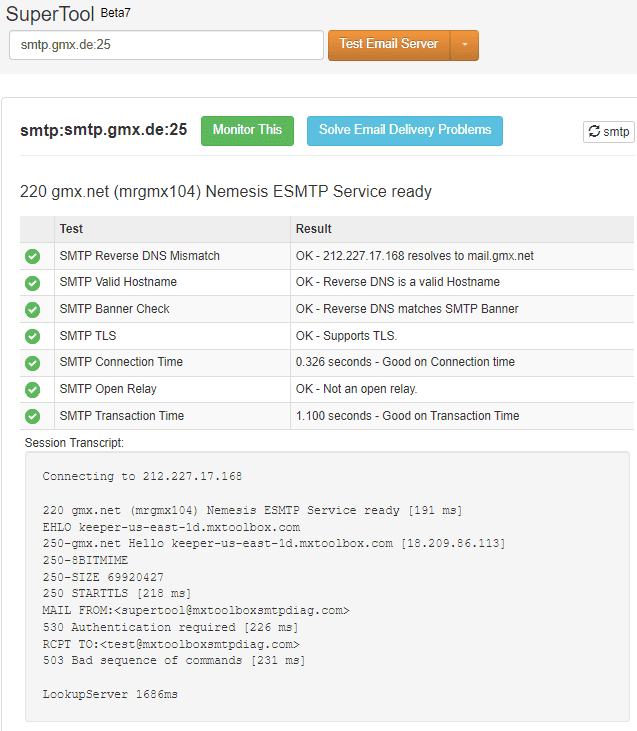Click transcript line 'MAIL FROM:<supertool@mxtoolboxsmtpdiag.com>'

(196, 610)
